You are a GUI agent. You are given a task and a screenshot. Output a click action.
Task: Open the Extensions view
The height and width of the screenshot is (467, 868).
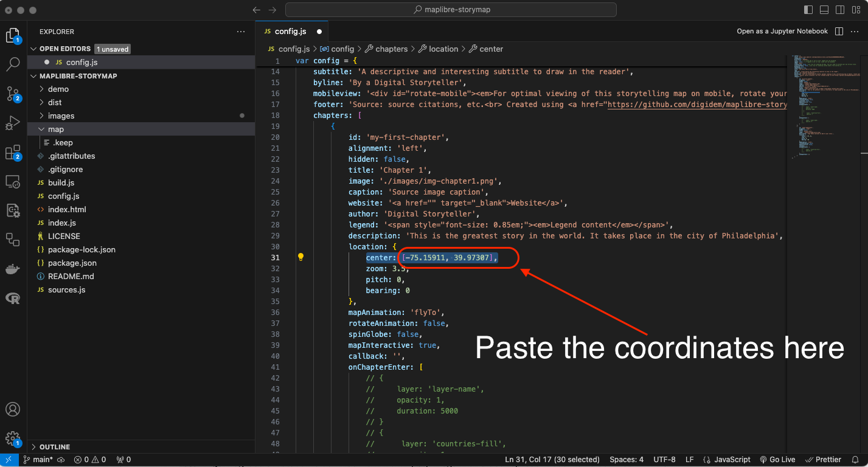point(13,153)
